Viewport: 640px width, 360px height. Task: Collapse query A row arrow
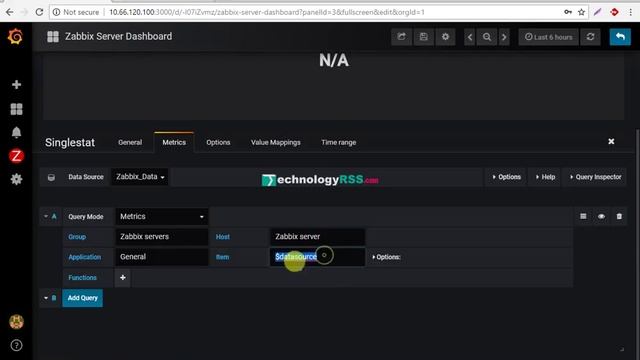[x=46, y=216]
